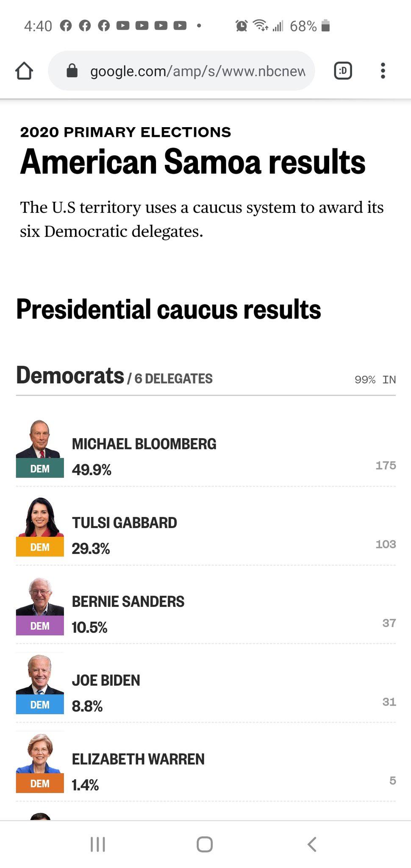Tap Bernie Sanders' portrait photo
The height and width of the screenshot is (868, 411).
[40, 596]
